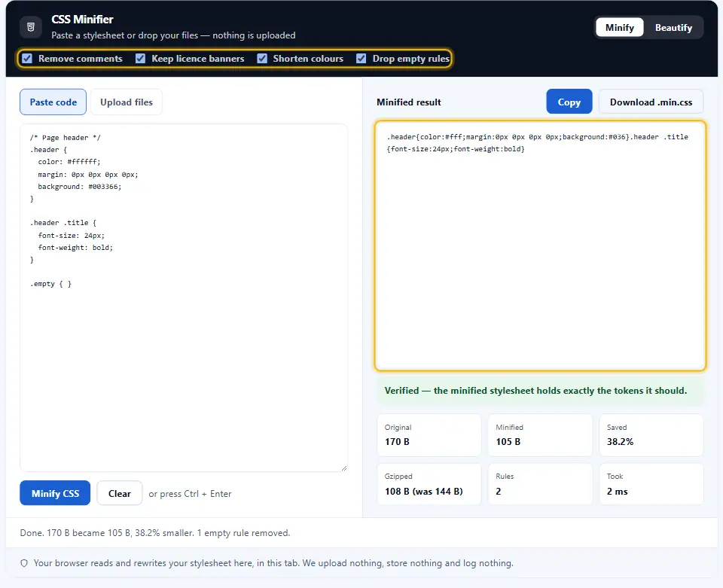Image resolution: width=723 pixels, height=588 pixels.
Task: Click the privacy notice text in footer
Action: click(273, 563)
